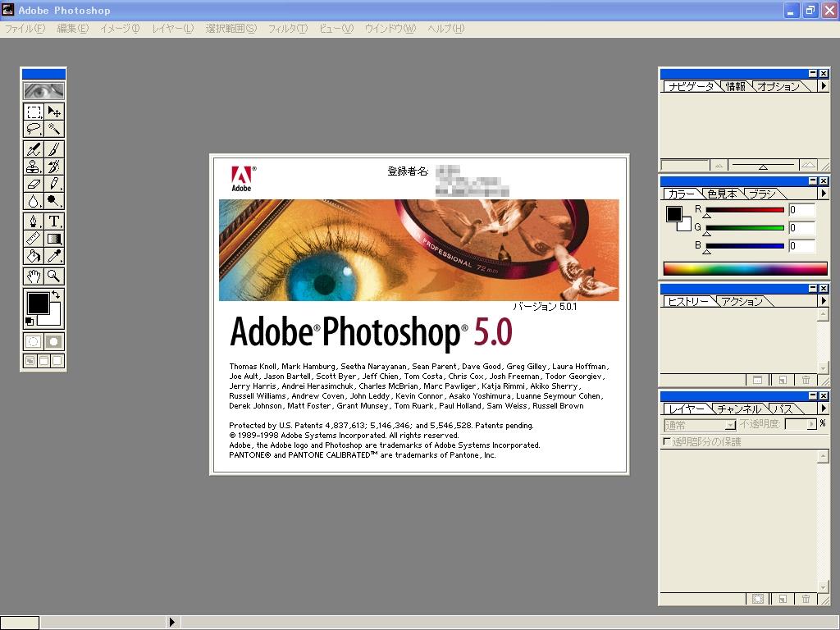Open History panel flyout menu arrow
Image resolution: width=840 pixels, height=630 pixels.
click(824, 300)
